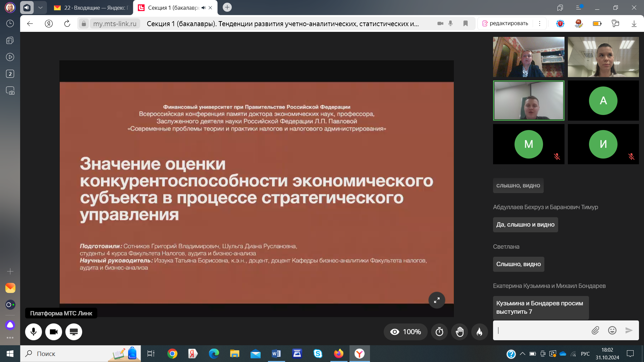Expand the tab list dropdown chevron
The height and width of the screenshot is (362, 644).
[x=40, y=7]
